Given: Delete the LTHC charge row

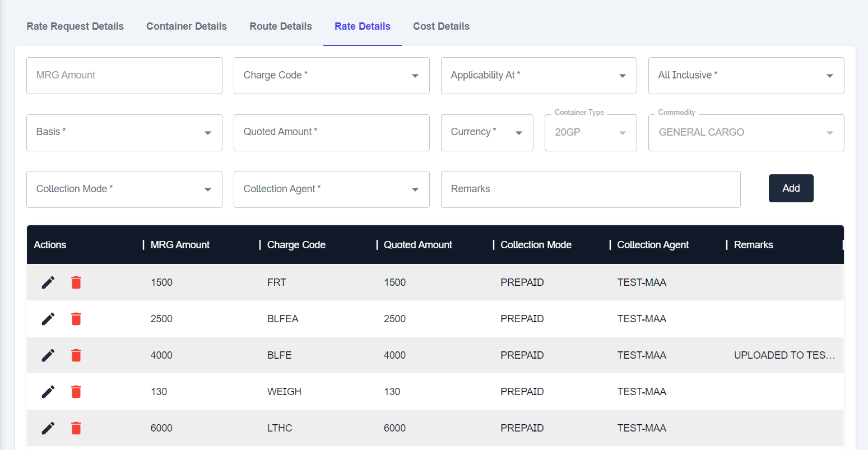Looking at the screenshot, I should pyautogui.click(x=76, y=428).
